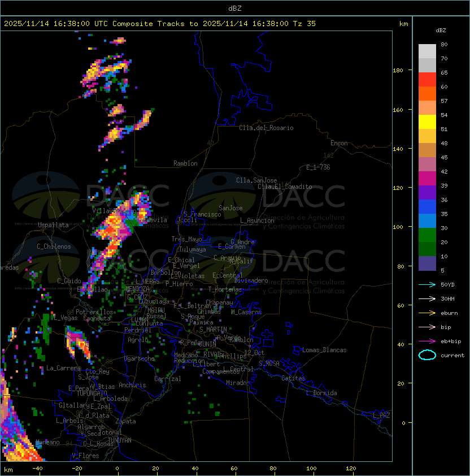Click the magenta eb+bip arrow symbol

[x=427, y=341]
